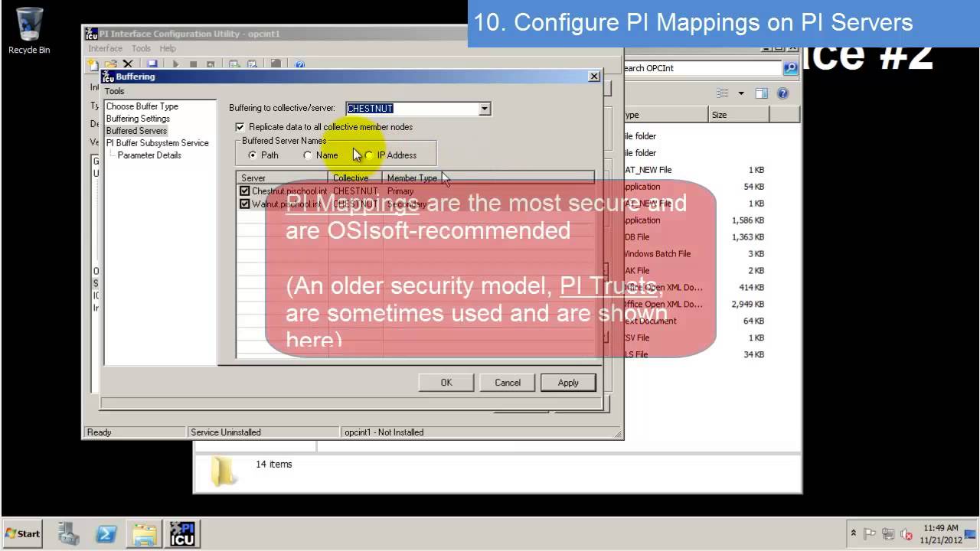This screenshot has width=980, height=551.
Task: Open Windows Explorer from the taskbar
Action: [x=144, y=533]
